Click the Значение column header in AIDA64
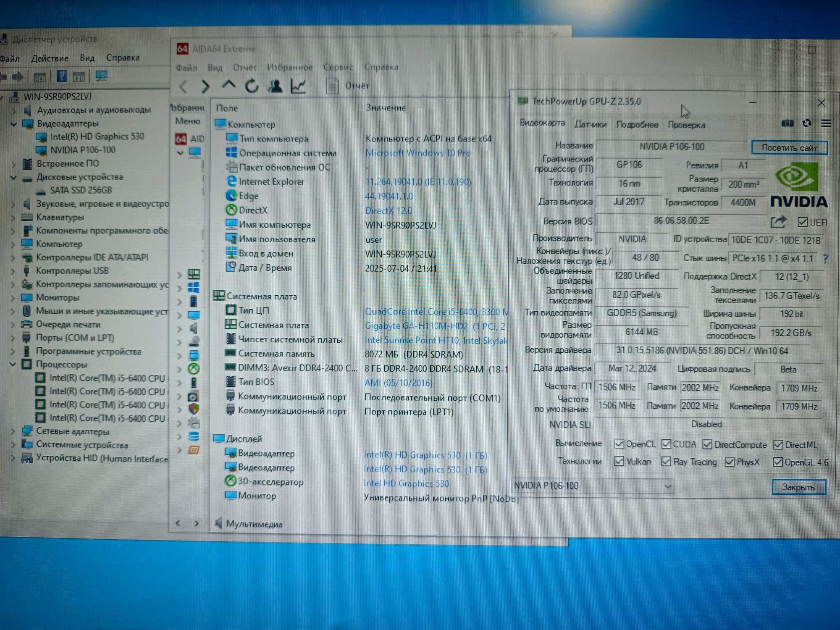The image size is (840, 630). 386,108
